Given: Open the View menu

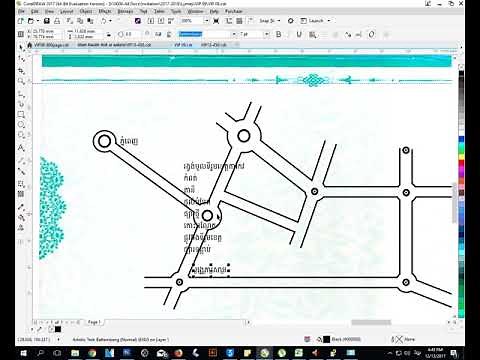Looking at the screenshot, I should (49, 11).
